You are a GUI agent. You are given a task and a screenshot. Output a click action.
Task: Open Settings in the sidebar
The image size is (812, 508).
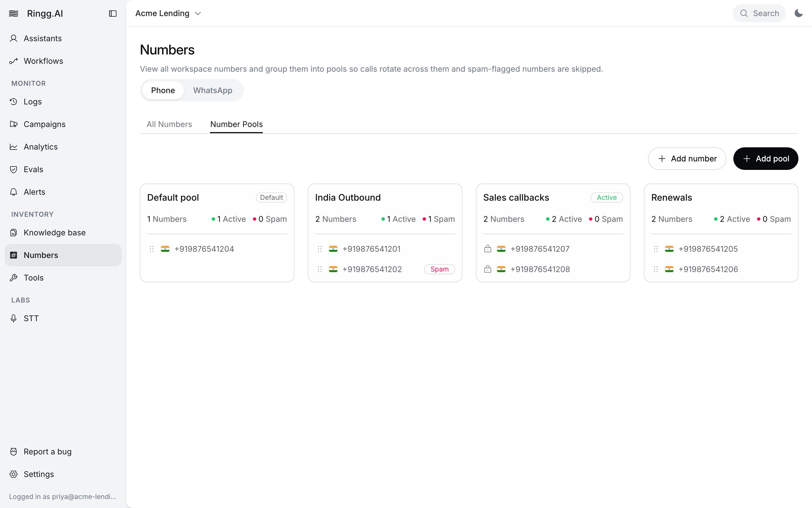point(63,474)
